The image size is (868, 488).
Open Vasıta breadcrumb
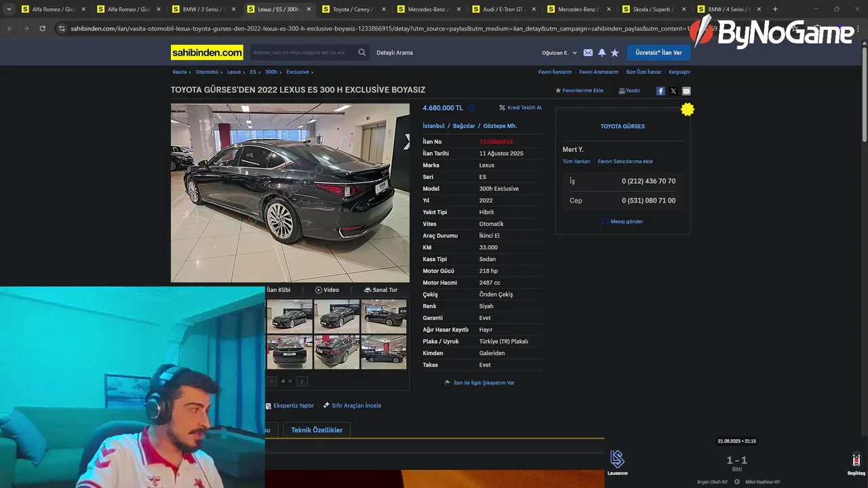coord(179,72)
